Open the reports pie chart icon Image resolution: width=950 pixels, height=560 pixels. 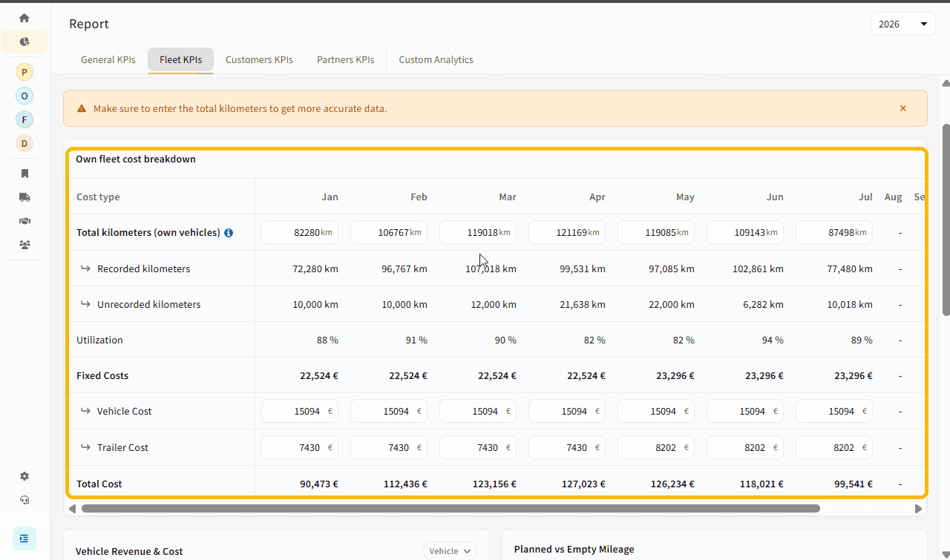[x=24, y=42]
